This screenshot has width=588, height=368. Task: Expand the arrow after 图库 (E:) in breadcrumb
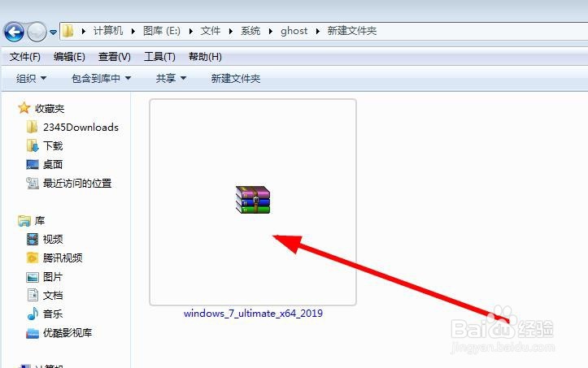coord(191,31)
